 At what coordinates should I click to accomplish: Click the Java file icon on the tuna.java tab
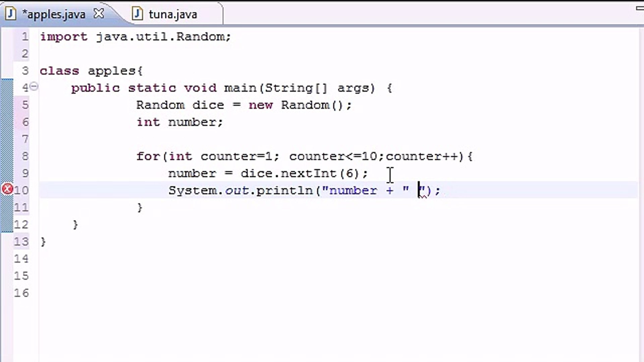pos(138,14)
